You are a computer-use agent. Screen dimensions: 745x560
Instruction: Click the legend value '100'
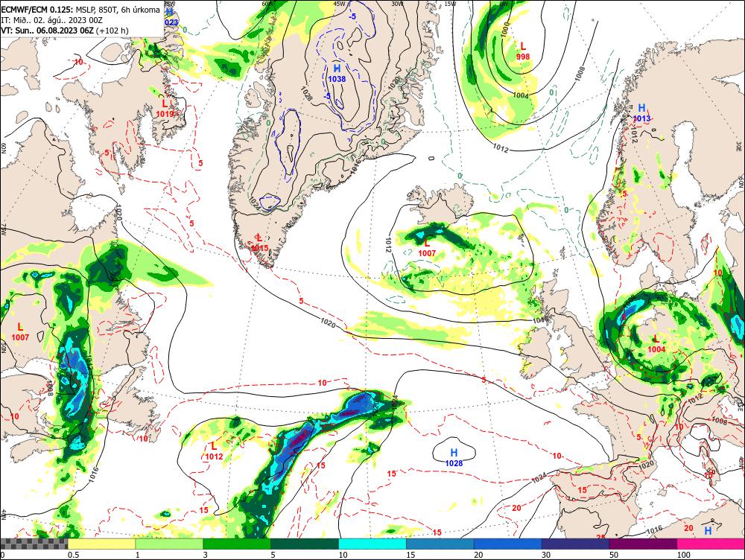[684, 555]
